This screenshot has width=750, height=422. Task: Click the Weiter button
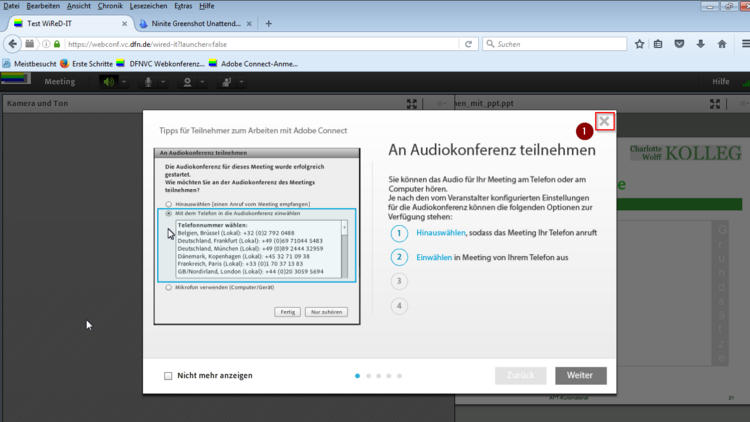click(x=581, y=376)
